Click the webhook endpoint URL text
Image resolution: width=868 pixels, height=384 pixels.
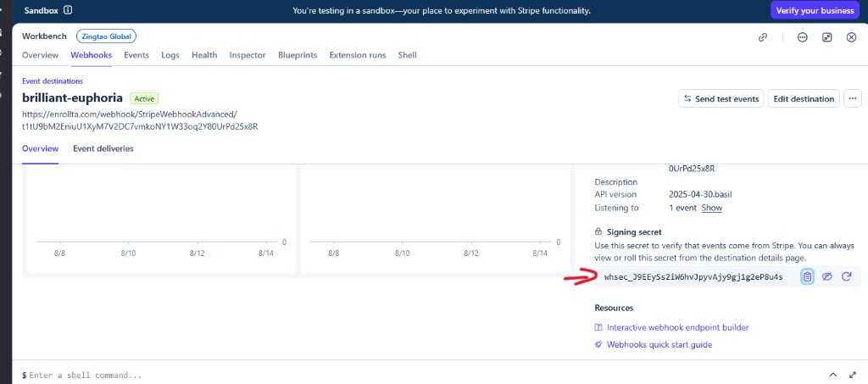click(x=140, y=120)
